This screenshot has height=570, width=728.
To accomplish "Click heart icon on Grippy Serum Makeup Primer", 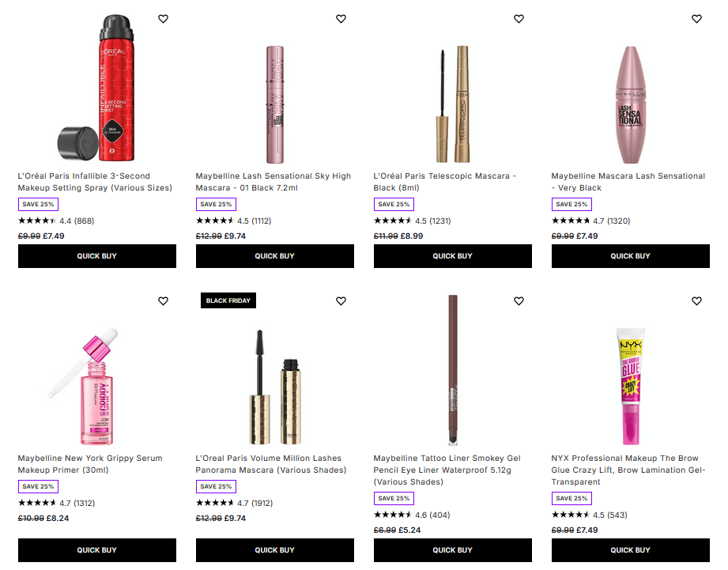I will [x=164, y=301].
